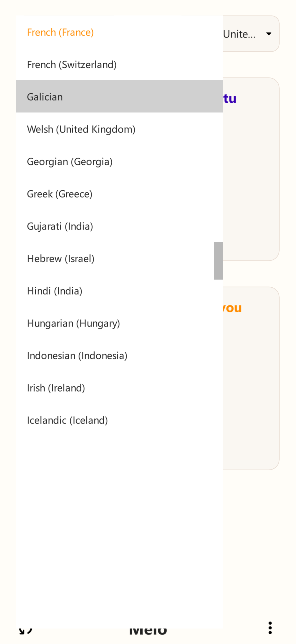Select the highlighted Galician option
Screen dimensions: 296x644
click(x=120, y=97)
